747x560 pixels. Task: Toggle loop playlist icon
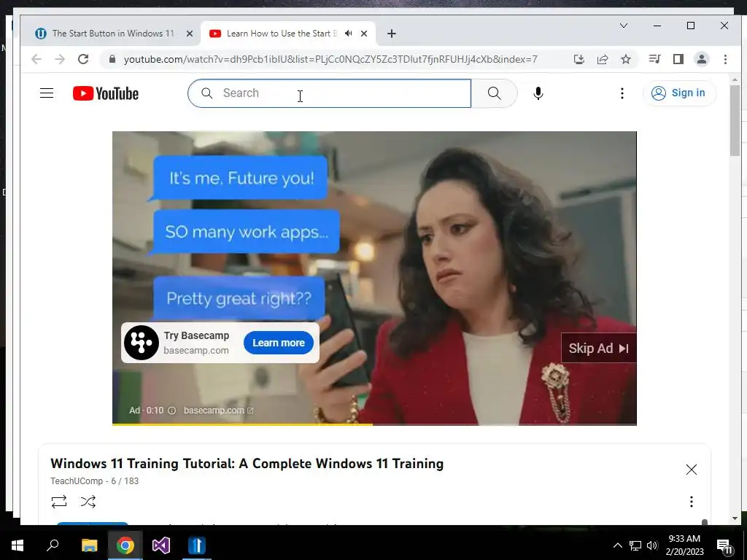click(x=59, y=502)
